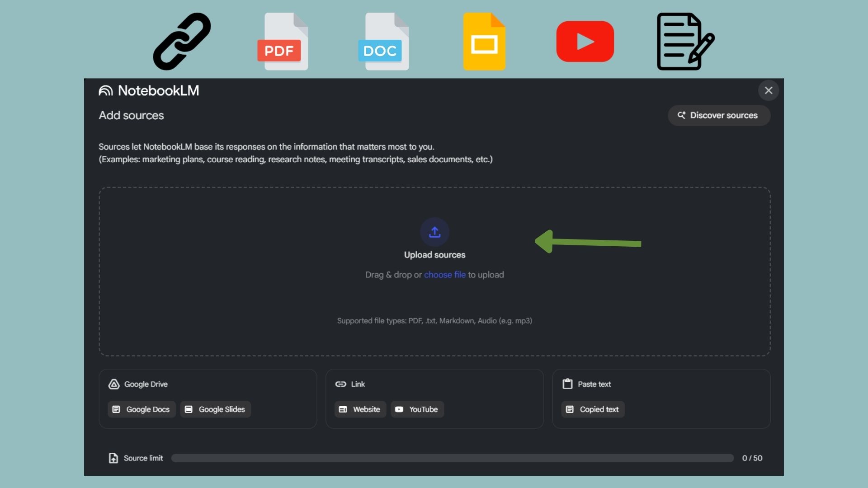Viewport: 868px width, 488px height.
Task: Click the Paste text clipboard icon
Action: (x=567, y=384)
